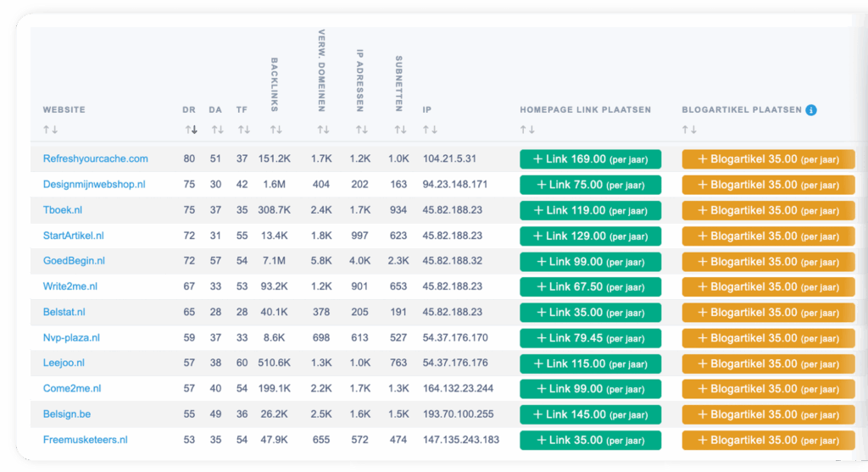Image resolution: width=868 pixels, height=472 pixels.
Task: Open StartArtikel.nl link
Action: pos(73,236)
